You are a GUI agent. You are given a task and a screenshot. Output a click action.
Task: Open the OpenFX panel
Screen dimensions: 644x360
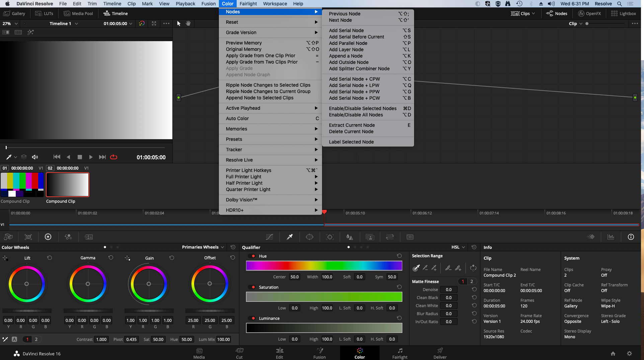point(590,13)
